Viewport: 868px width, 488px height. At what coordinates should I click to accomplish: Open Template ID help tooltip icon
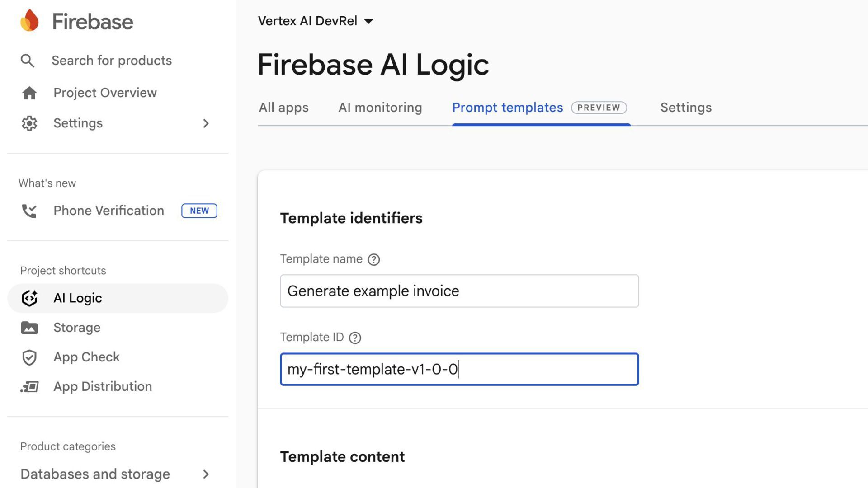coord(355,338)
